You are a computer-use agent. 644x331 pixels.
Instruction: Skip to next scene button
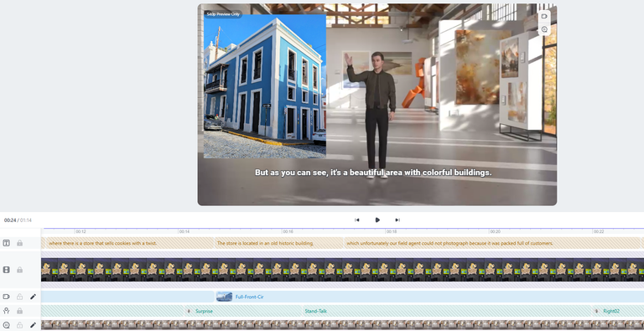(x=397, y=220)
